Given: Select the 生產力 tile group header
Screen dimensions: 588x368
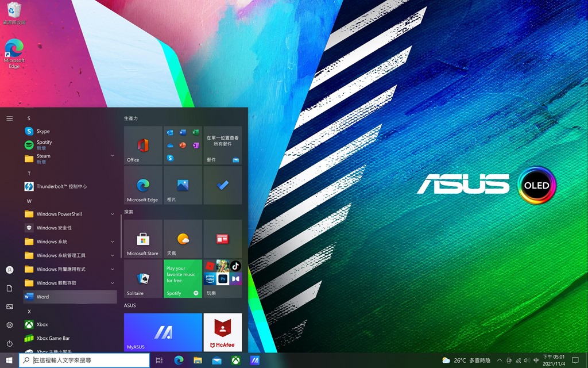Looking at the screenshot, I should (131, 118).
